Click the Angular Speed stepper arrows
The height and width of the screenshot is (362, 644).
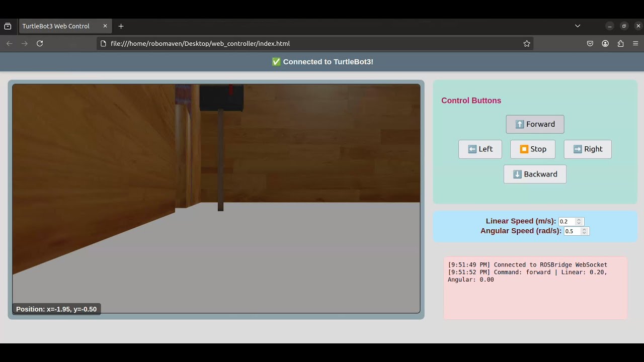pos(584,231)
